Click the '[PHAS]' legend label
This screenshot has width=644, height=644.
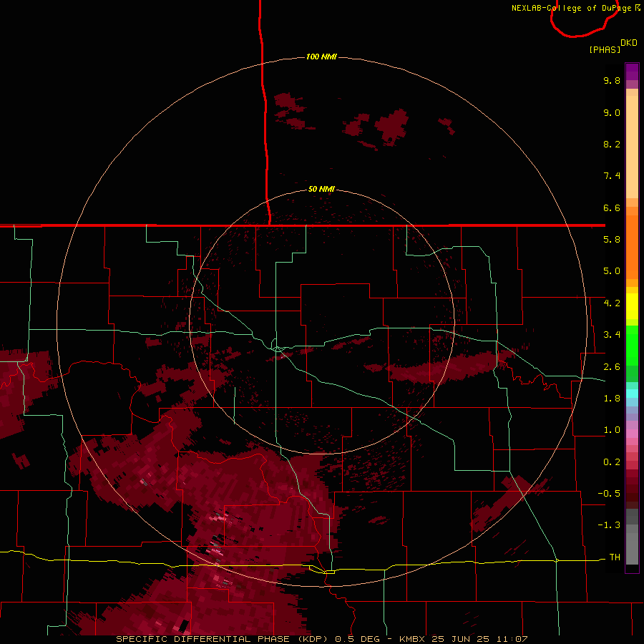(605, 49)
